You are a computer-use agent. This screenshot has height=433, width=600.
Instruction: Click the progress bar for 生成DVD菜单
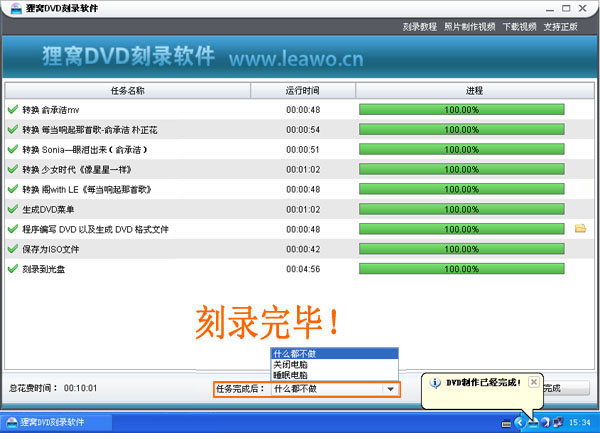[461, 209]
